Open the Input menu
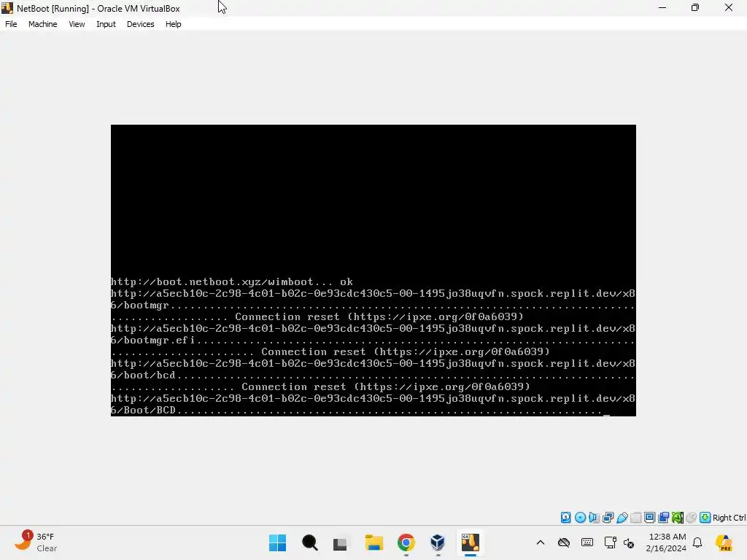This screenshot has height=560, width=747. coord(106,24)
